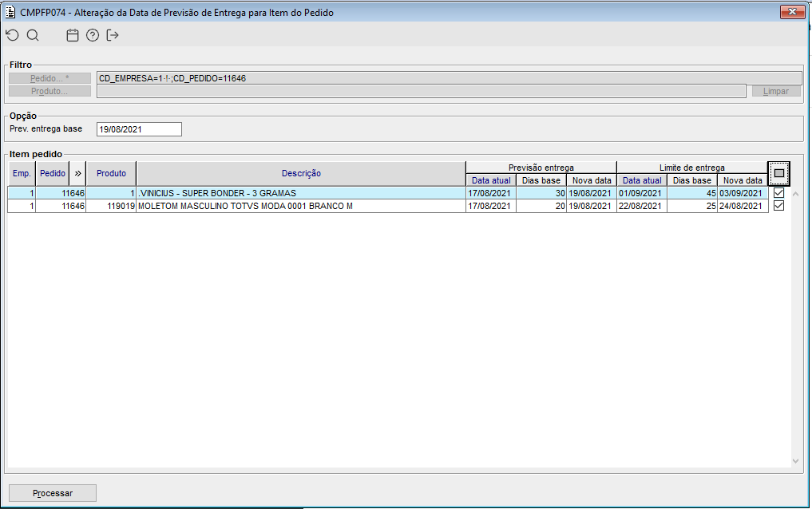The image size is (812, 509).
Task: Click Limite de entrega Nova data header
Action: coord(743,180)
